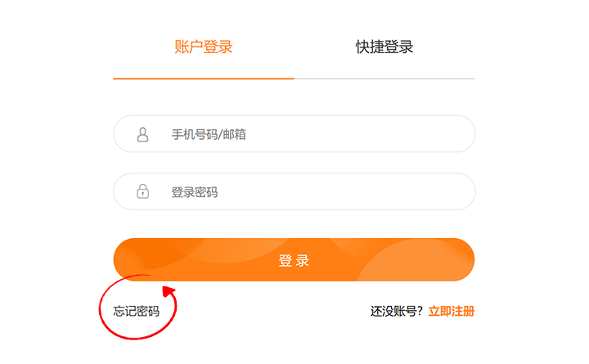Click the person icon in account field
This screenshot has height=364, width=589.
[x=142, y=134]
